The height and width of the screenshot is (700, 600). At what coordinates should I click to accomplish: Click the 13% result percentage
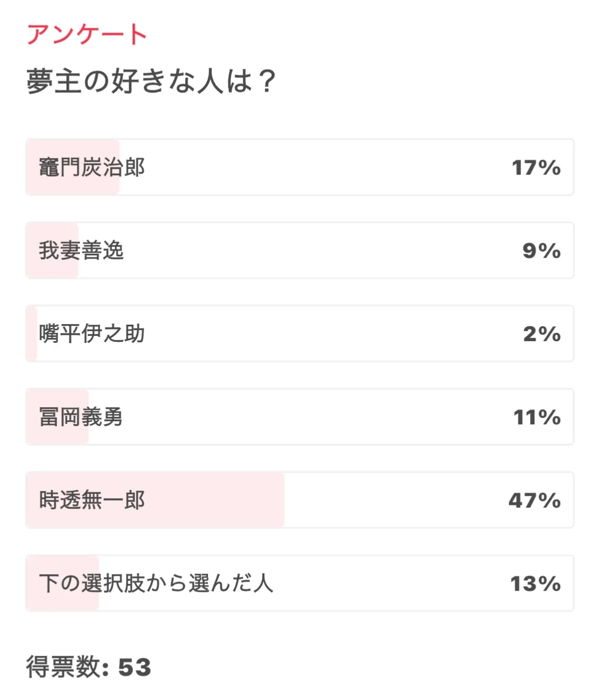535,583
